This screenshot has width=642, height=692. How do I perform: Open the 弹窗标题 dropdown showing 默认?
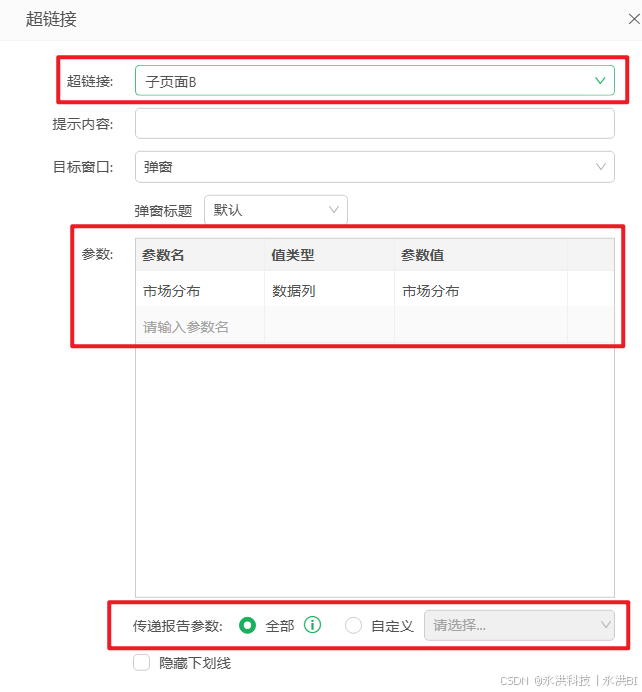pos(276,210)
